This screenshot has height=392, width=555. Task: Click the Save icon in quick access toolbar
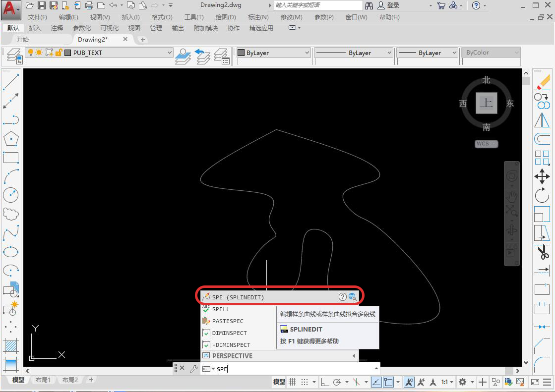click(x=41, y=5)
